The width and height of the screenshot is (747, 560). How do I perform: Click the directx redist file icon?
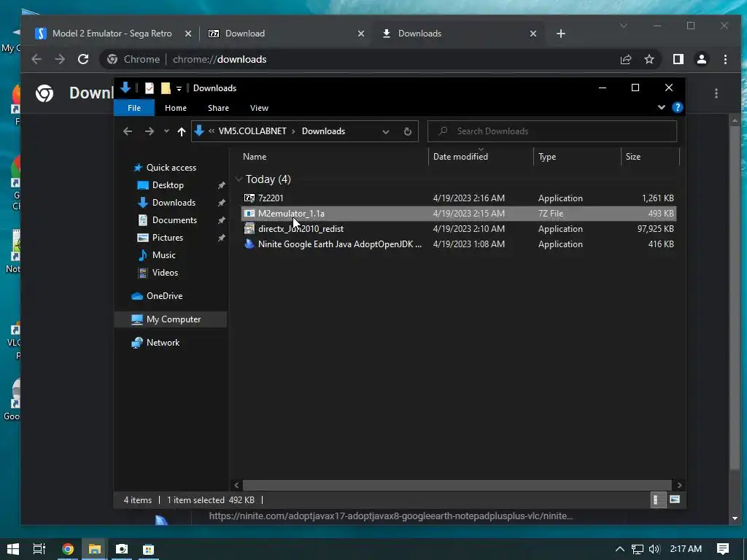pyautogui.click(x=249, y=229)
